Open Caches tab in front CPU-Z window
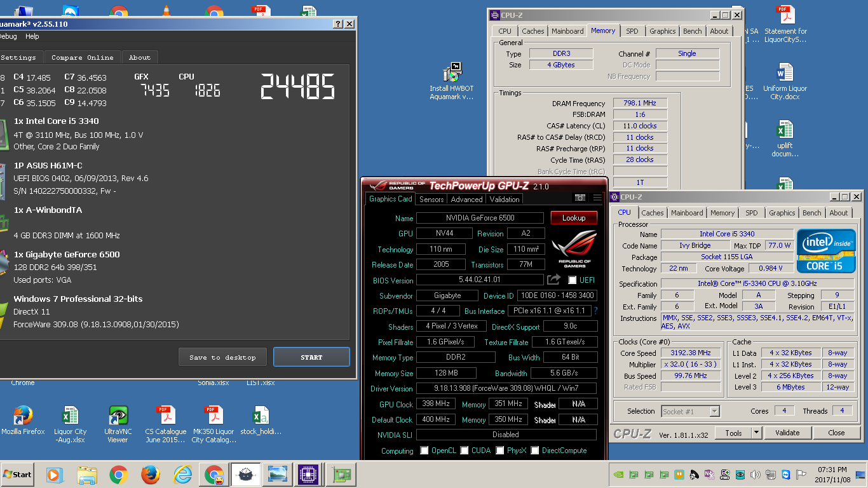Viewport: 868px width, 488px height. click(653, 213)
